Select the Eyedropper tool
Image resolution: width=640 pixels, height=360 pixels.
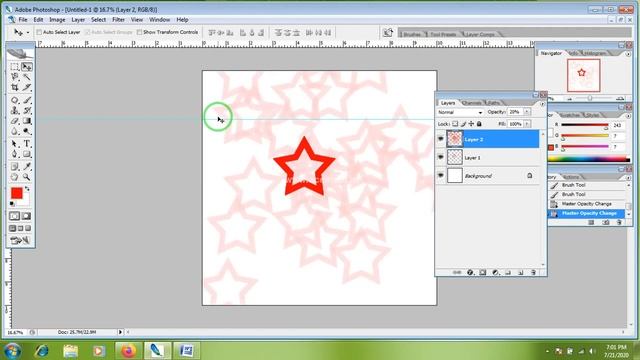(27, 167)
